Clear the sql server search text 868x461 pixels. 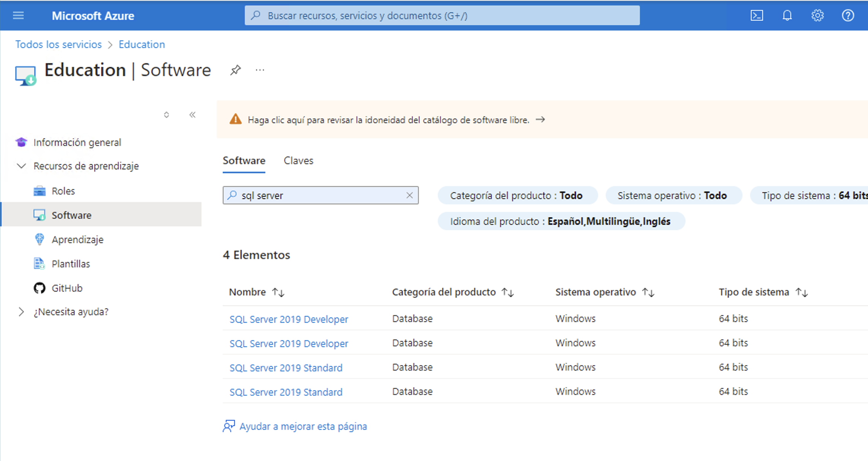pyautogui.click(x=409, y=195)
